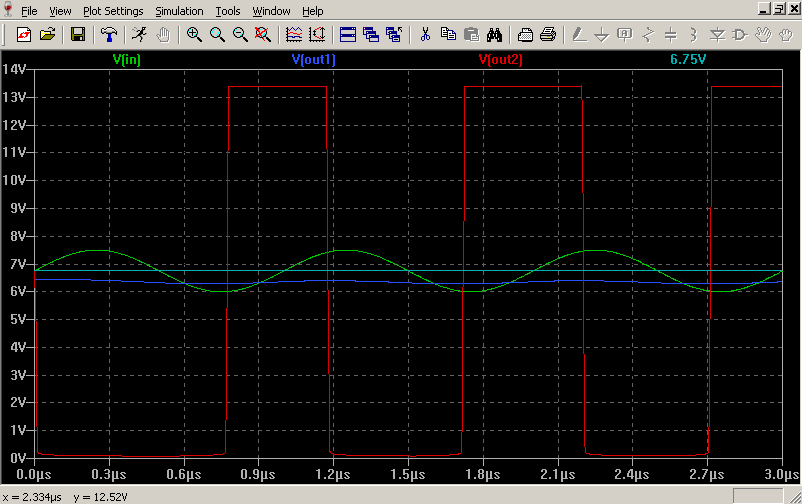Click the application icon left of File
Viewport: 802px width, 504px height.
click(x=8, y=9)
